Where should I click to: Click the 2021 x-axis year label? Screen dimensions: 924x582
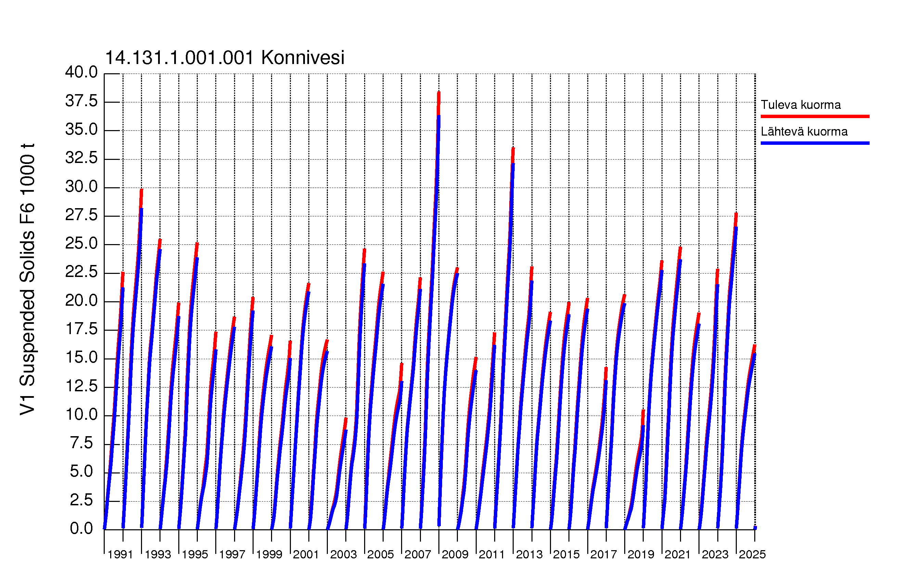[677, 554]
